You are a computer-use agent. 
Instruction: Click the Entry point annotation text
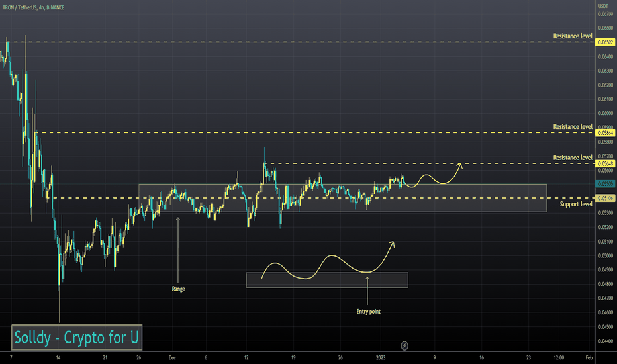368,312
